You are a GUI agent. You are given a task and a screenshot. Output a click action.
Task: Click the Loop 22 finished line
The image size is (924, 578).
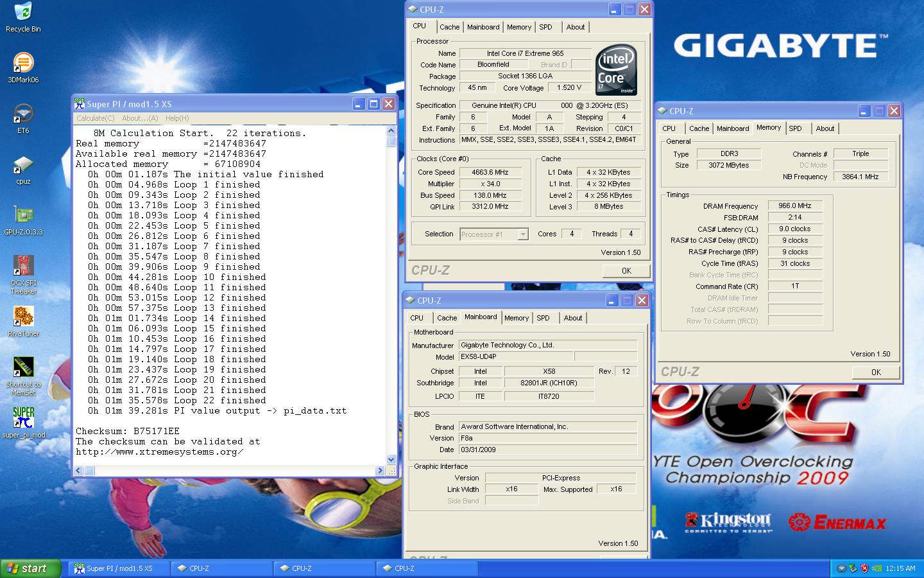pos(177,400)
